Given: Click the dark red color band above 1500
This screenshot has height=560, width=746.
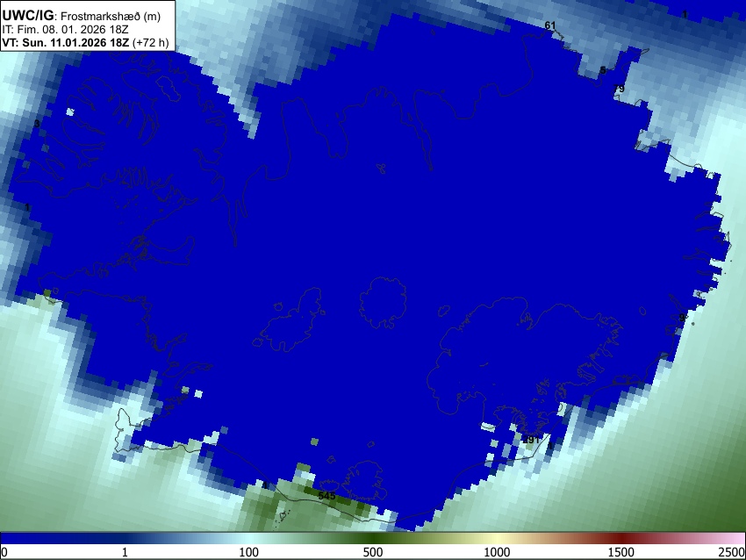Looking at the screenshot, I should (x=621, y=539).
